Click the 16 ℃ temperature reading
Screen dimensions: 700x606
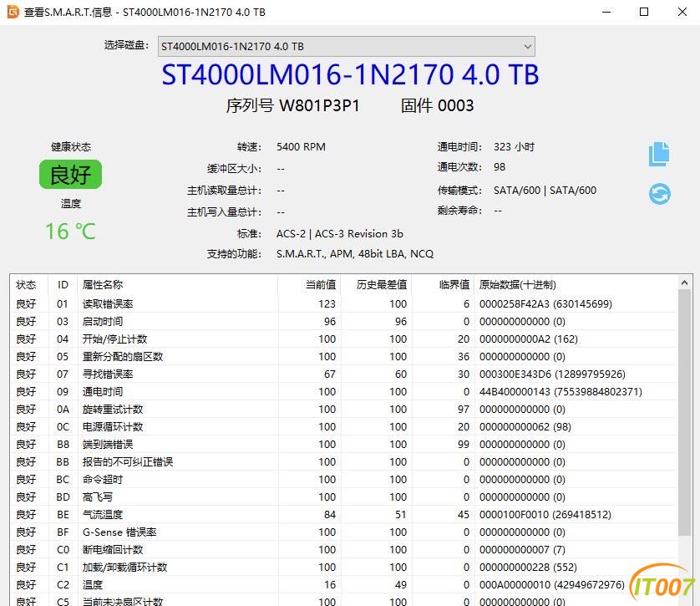pos(70,232)
